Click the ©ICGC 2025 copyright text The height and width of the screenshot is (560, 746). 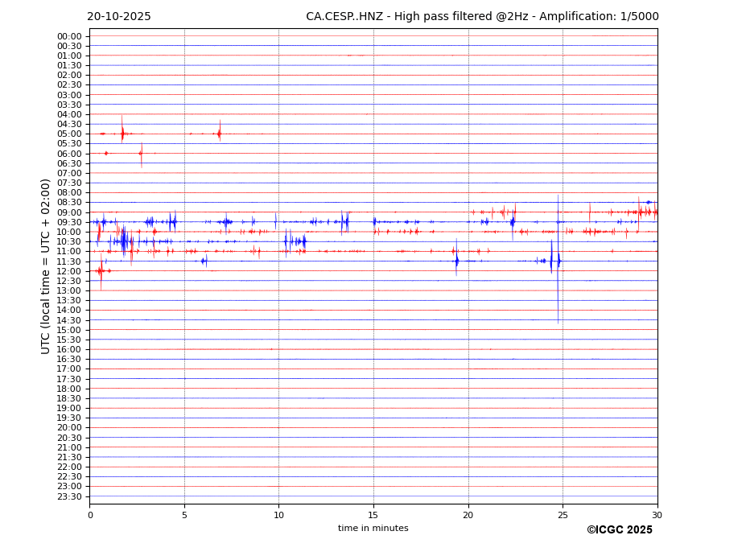pyautogui.click(x=619, y=530)
